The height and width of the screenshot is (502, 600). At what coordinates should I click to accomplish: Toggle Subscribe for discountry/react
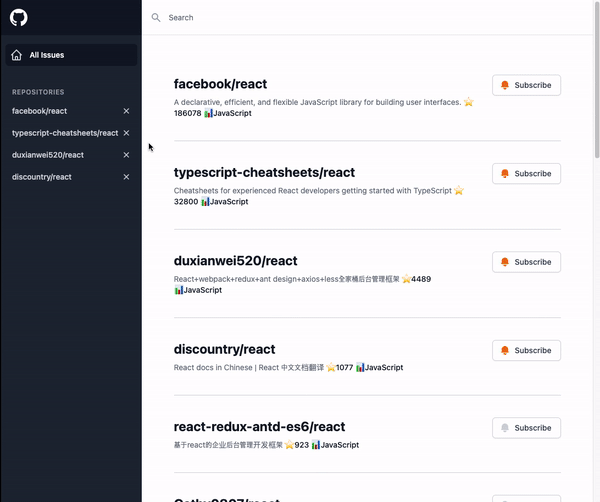527,350
